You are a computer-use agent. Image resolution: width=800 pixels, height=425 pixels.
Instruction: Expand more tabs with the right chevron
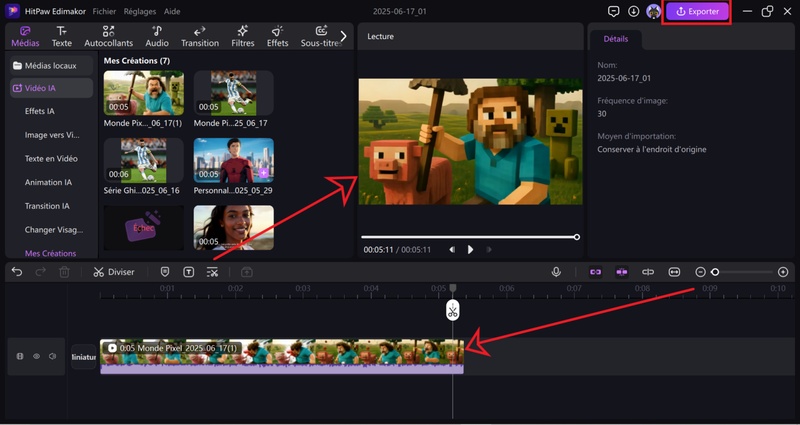343,36
